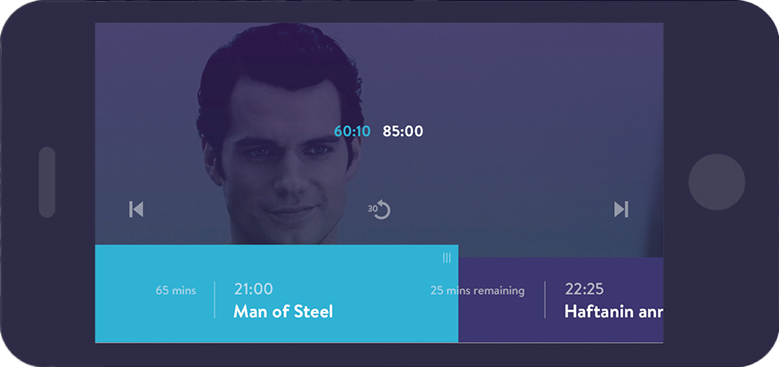Rewind playback by 30 seconds

tap(380, 209)
